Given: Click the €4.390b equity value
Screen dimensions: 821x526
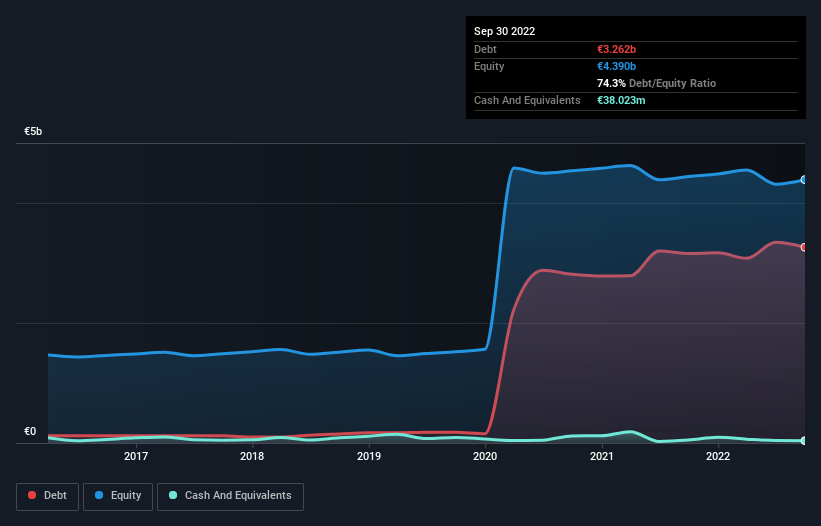Looking at the screenshot, I should point(616,66).
